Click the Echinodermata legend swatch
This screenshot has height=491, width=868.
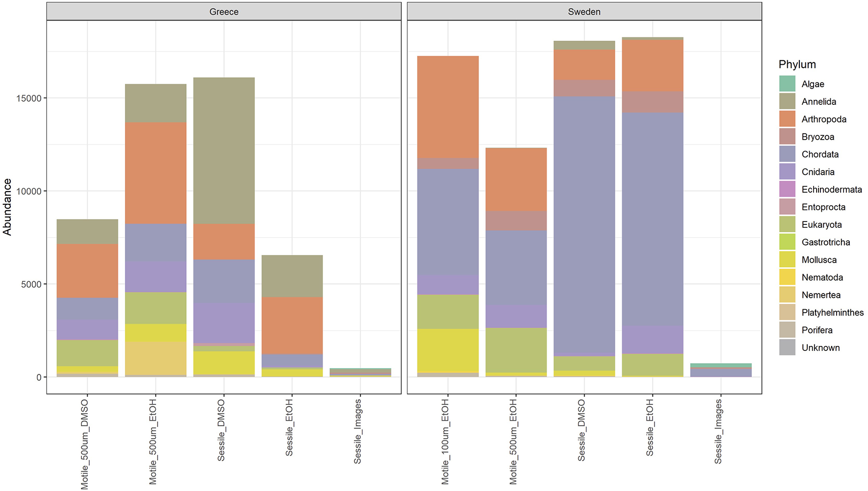coord(787,189)
